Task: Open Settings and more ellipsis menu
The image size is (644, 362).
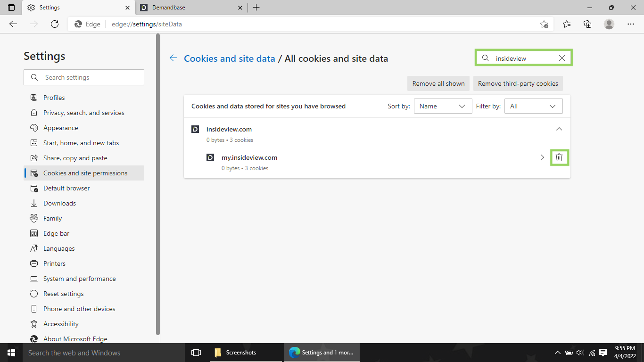Action: 631,24
